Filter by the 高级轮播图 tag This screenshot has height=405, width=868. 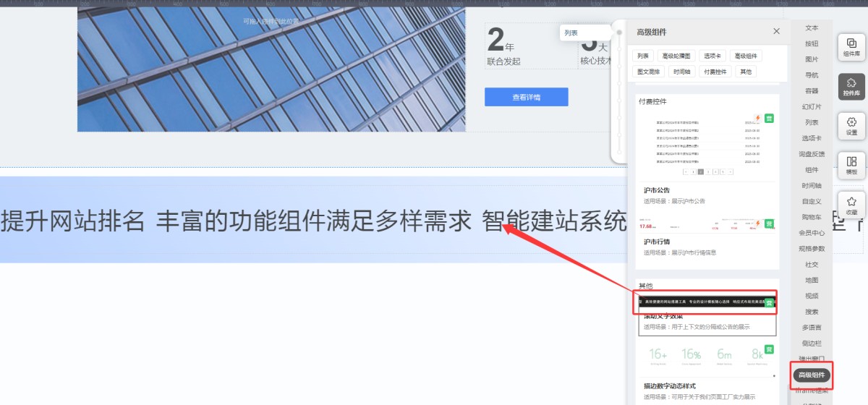pos(676,56)
